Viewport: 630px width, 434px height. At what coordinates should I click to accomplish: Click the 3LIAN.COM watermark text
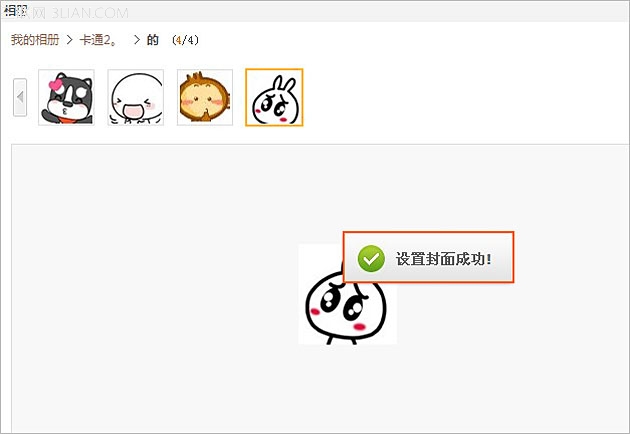pos(90,13)
